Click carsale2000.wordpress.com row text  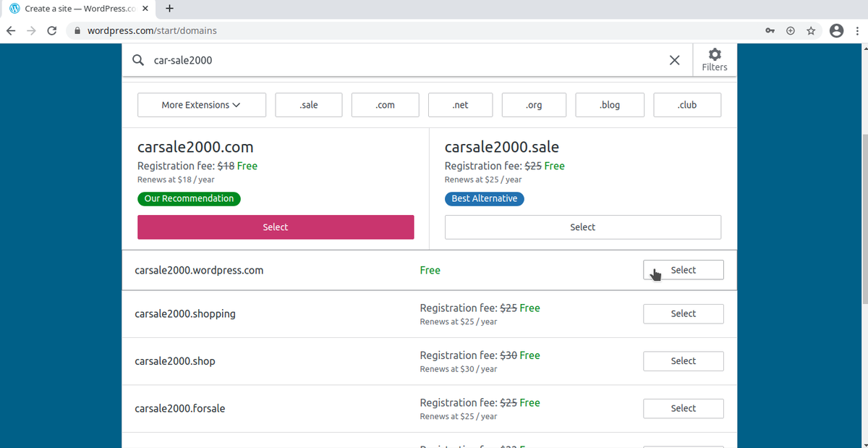point(199,270)
